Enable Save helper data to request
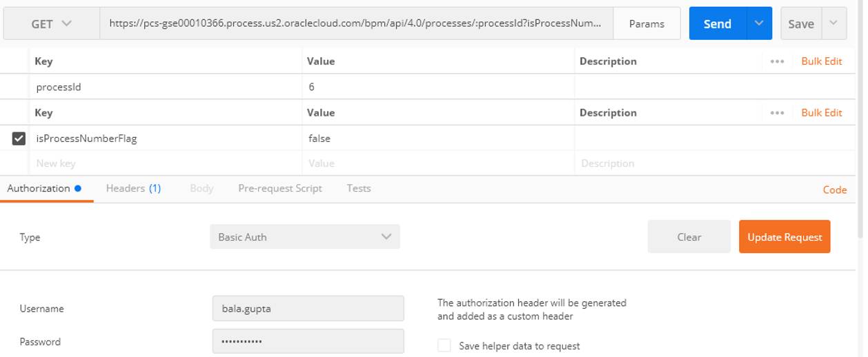 (444, 346)
